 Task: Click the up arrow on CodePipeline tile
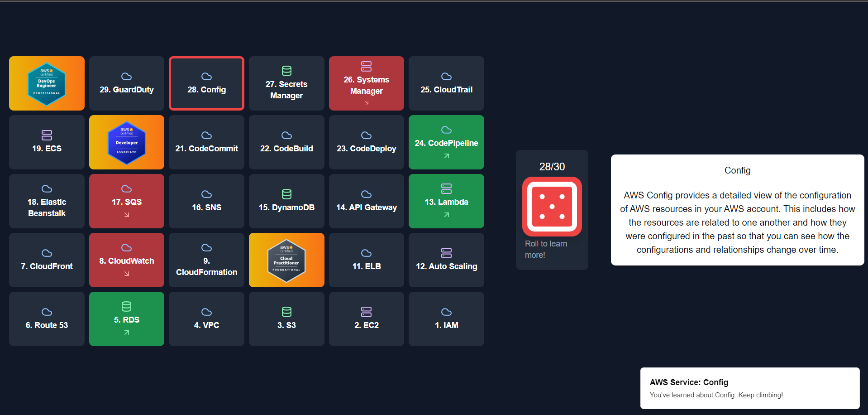pos(447,156)
